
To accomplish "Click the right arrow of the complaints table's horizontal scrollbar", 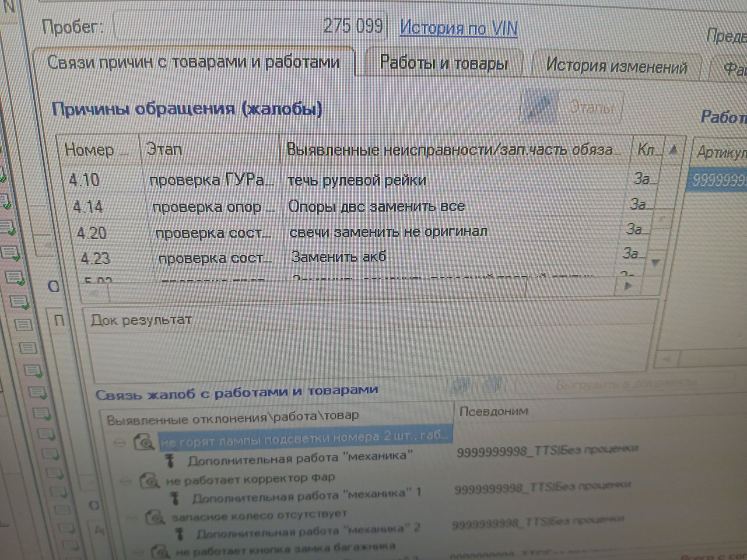I will (x=628, y=287).
